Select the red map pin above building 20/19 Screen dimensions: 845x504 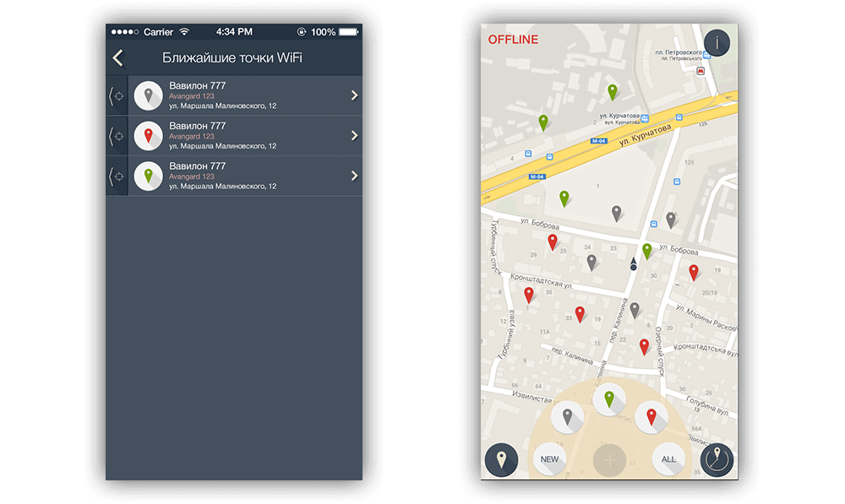tap(694, 273)
